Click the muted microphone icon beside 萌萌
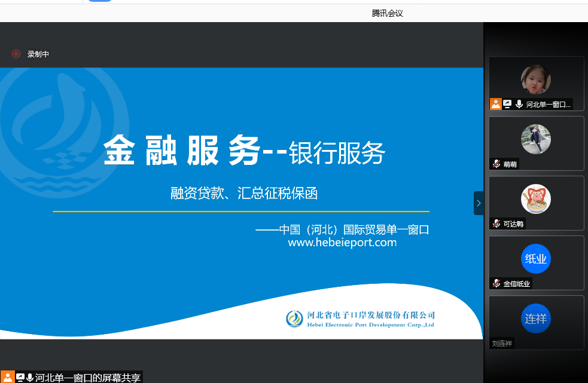This screenshot has width=588, height=383. coord(496,164)
